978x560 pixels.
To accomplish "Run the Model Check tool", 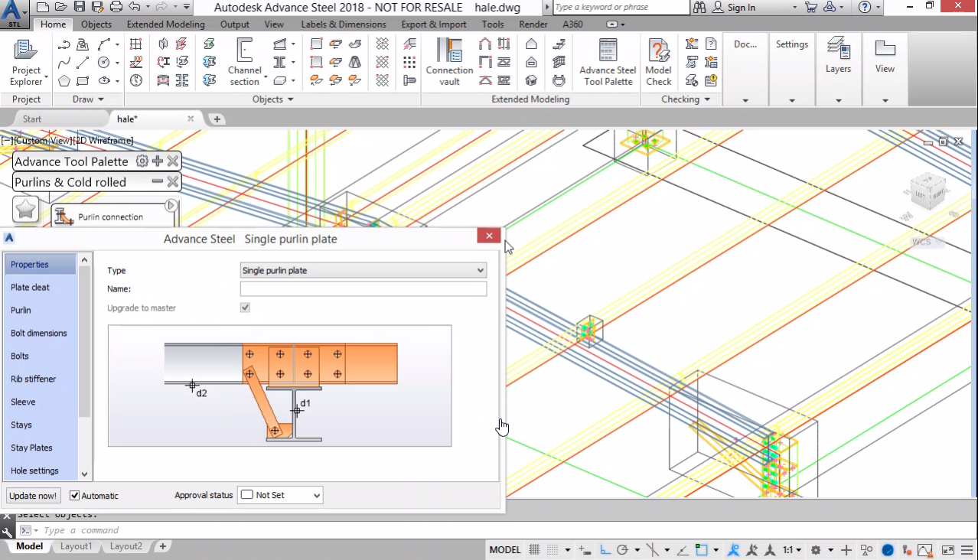I will click(658, 63).
